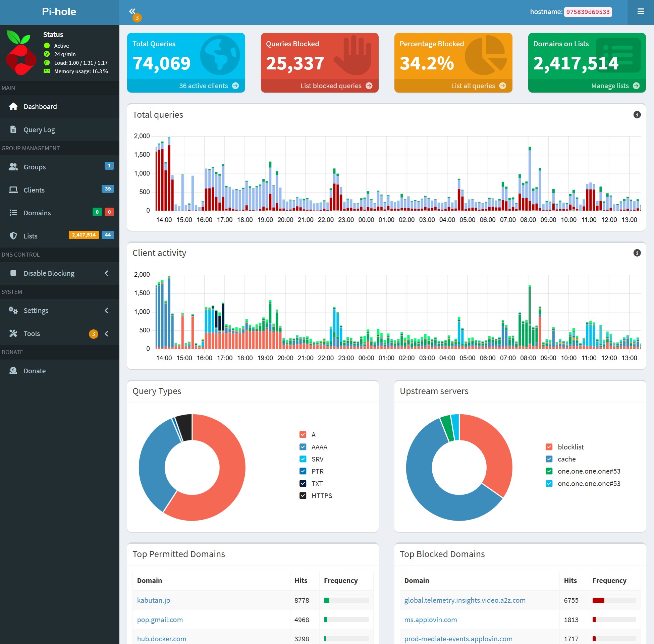
Task: Open the Query Log page
Action: point(39,130)
